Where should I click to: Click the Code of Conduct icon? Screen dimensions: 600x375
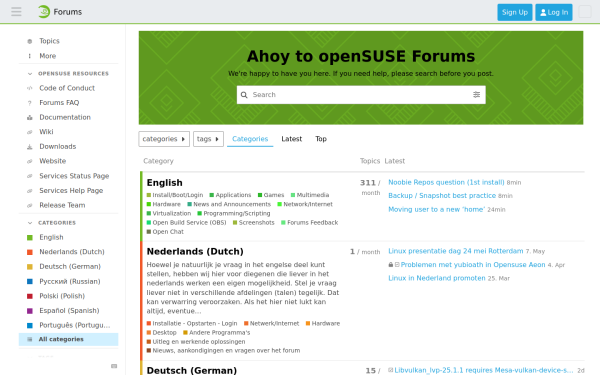click(x=30, y=88)
